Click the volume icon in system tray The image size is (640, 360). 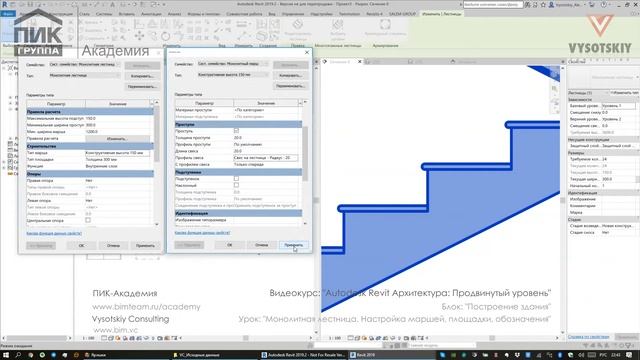coord(581,355)
